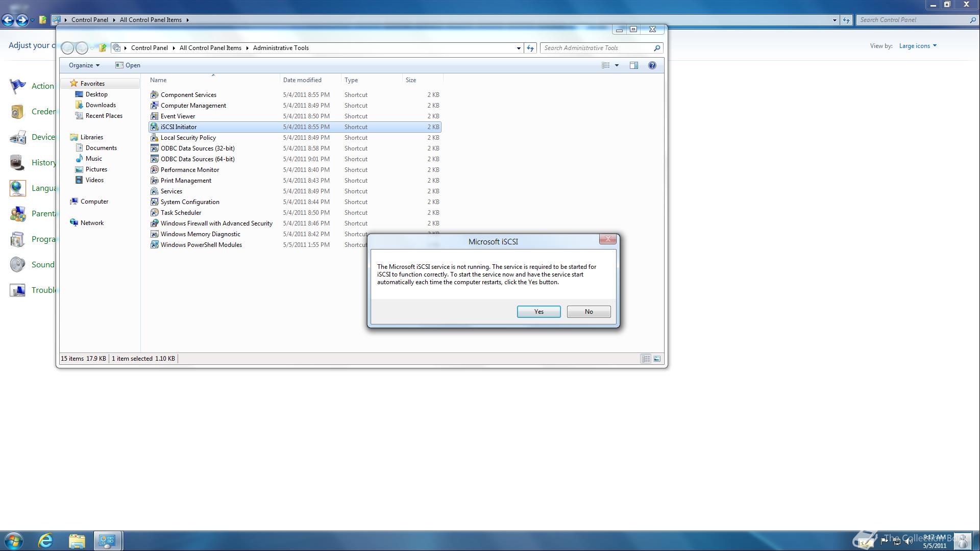The image size is (980, 551).
Task: Click volume icon in system tray
Action: click(x=909, y=541)
